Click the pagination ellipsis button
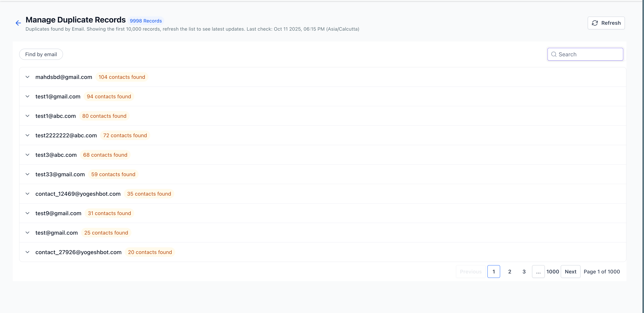 [x=538, y=272]
